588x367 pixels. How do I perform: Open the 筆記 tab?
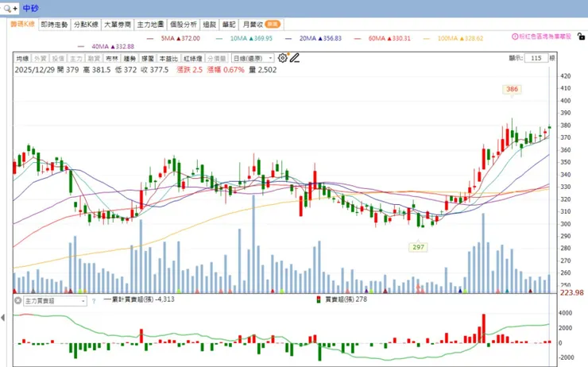pyautogui.click(x=229, y=25)
